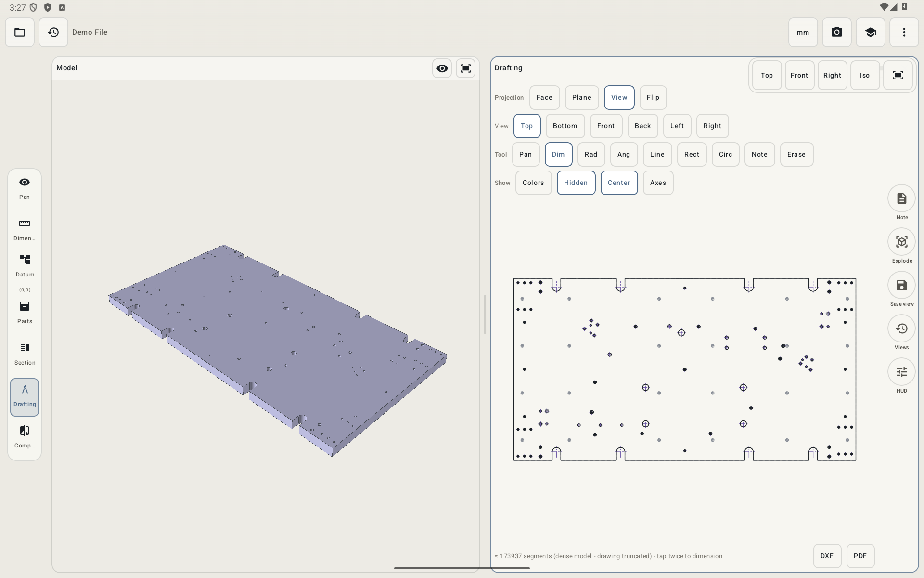Image resolution: width=924 pixels, height=578 pixels.
Task: Select the Rad radius tool
Action: click(591, 155)
